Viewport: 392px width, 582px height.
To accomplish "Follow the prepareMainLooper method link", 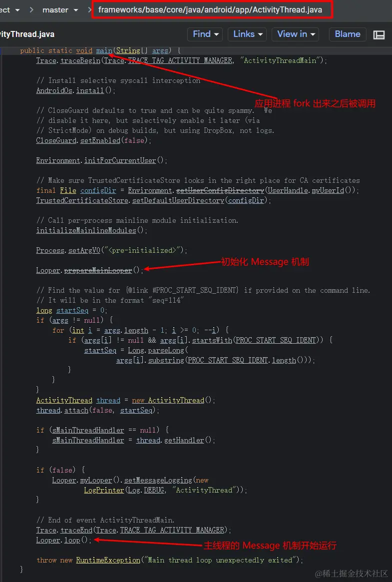I will coord(98,270).
